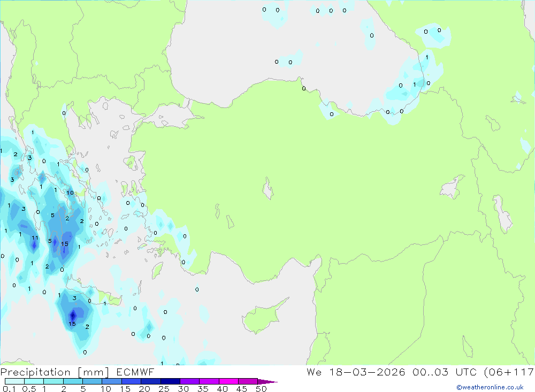
Task: Click the 'We' weekday label
Action: (314, 372)
